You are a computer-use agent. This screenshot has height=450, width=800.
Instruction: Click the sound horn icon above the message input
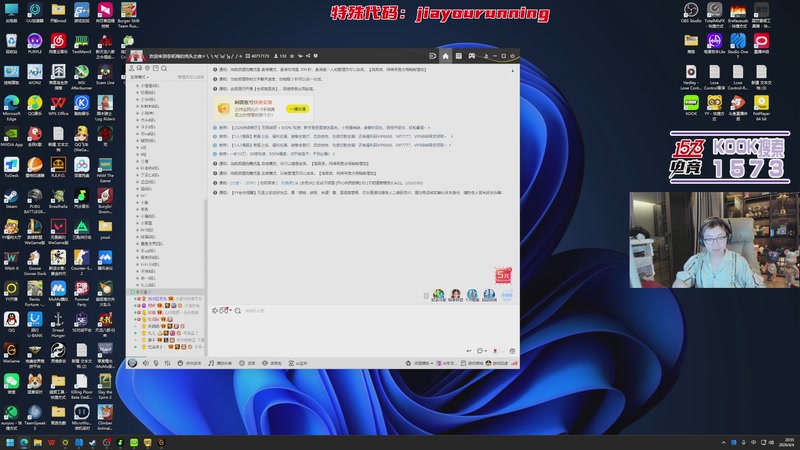215,311
